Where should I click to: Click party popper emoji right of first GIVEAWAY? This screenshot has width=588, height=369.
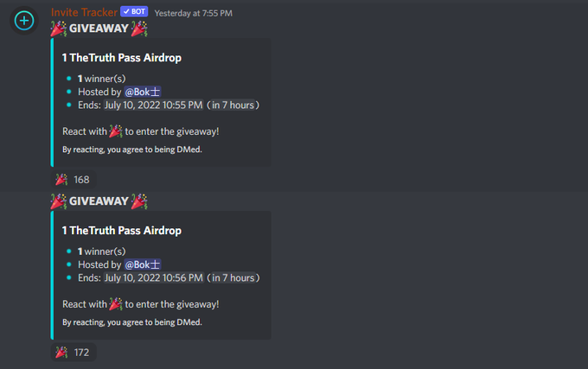click(x=139, y=29)
